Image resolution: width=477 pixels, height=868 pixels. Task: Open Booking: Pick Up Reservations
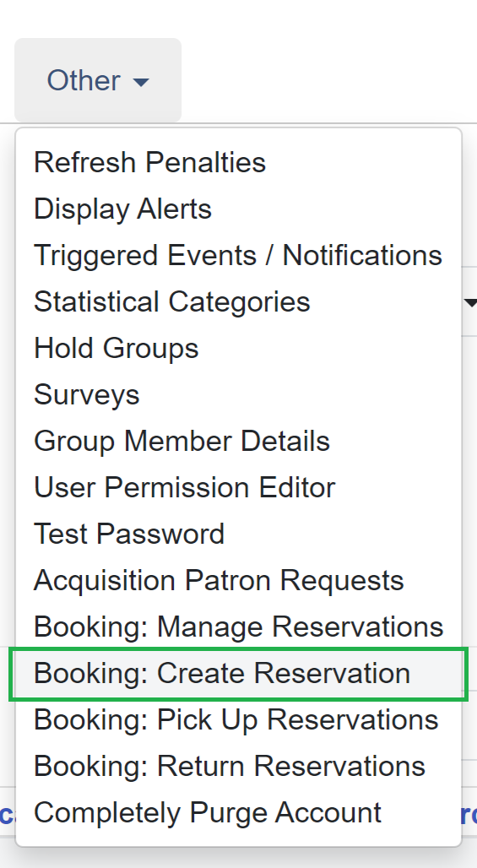point(238,720)
